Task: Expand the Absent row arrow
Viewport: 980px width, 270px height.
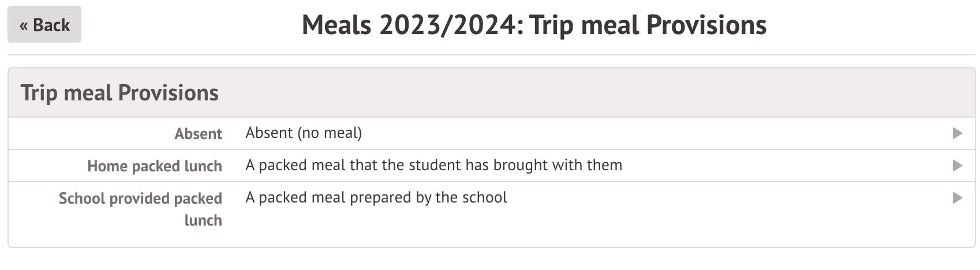Action: [957, 133]
